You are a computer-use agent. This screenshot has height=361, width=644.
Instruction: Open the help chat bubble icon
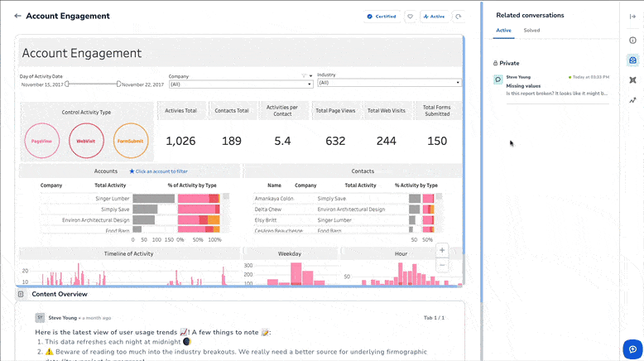tap(632, 348)
